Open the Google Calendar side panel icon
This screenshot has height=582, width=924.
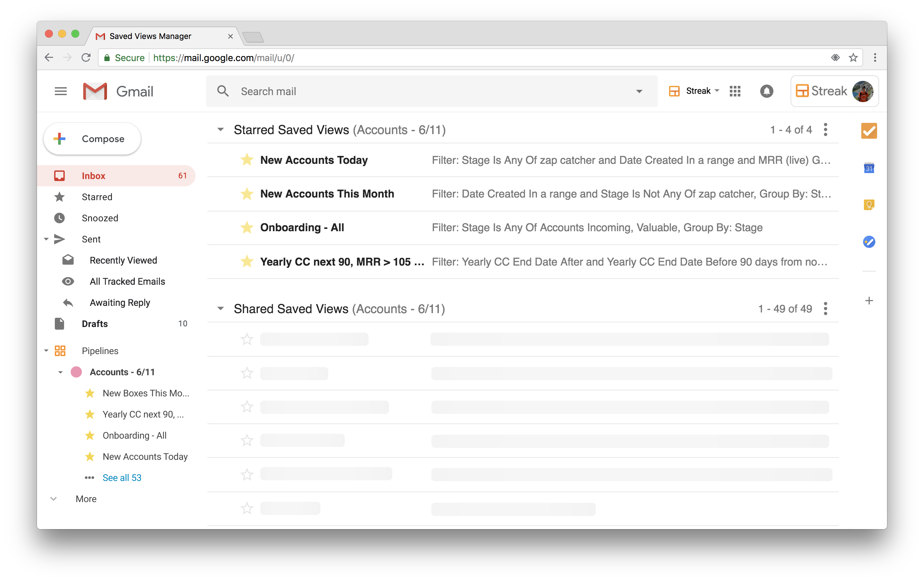click(x=869, y=168)
